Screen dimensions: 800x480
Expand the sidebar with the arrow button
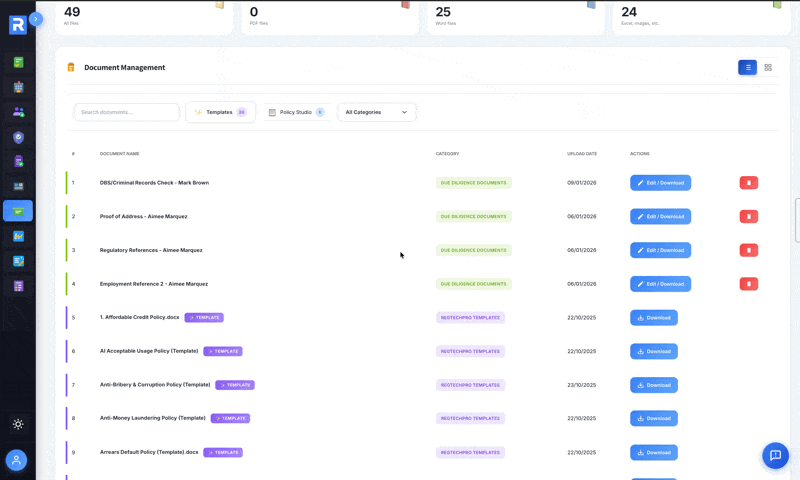coord(36,19)
